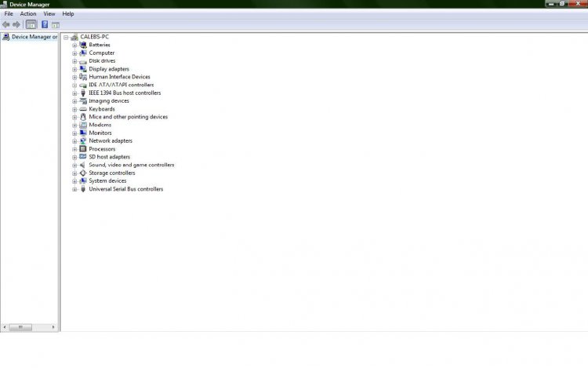Click the blue Help toolbar icon
This screenshot has height=368, width=588.
pos(45,25)
